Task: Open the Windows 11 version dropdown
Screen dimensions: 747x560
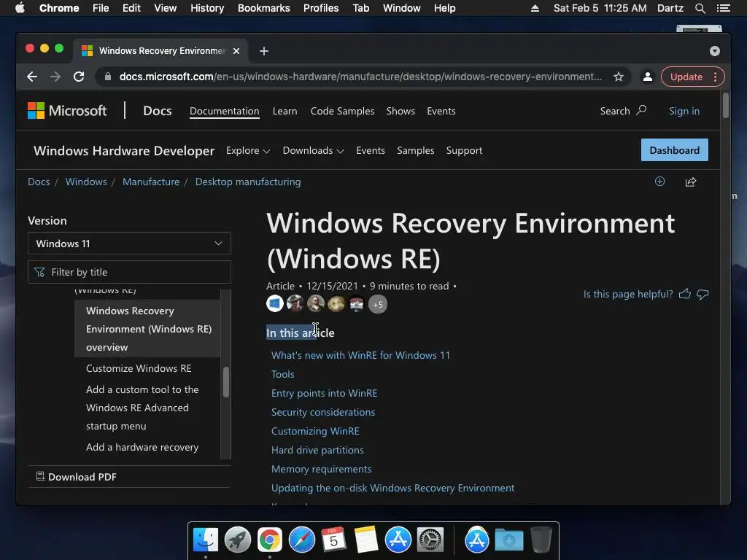Action: (x=130, y=244)
